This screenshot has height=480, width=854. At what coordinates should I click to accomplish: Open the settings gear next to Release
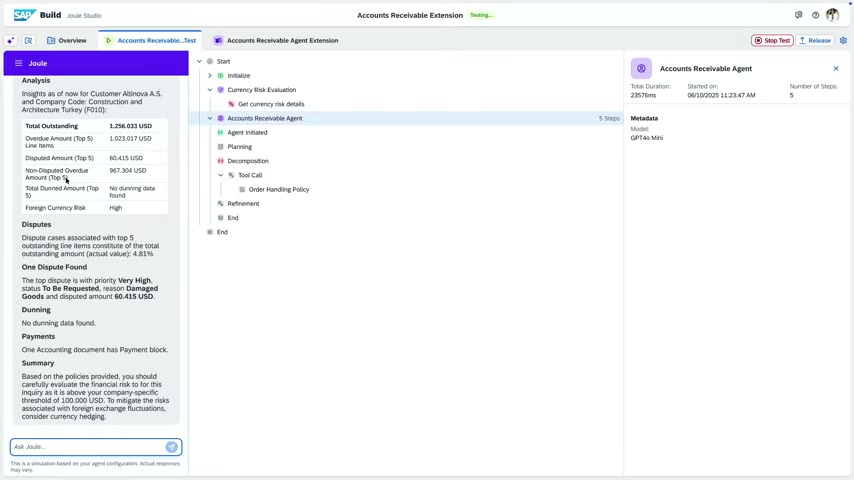pos(843,40)
